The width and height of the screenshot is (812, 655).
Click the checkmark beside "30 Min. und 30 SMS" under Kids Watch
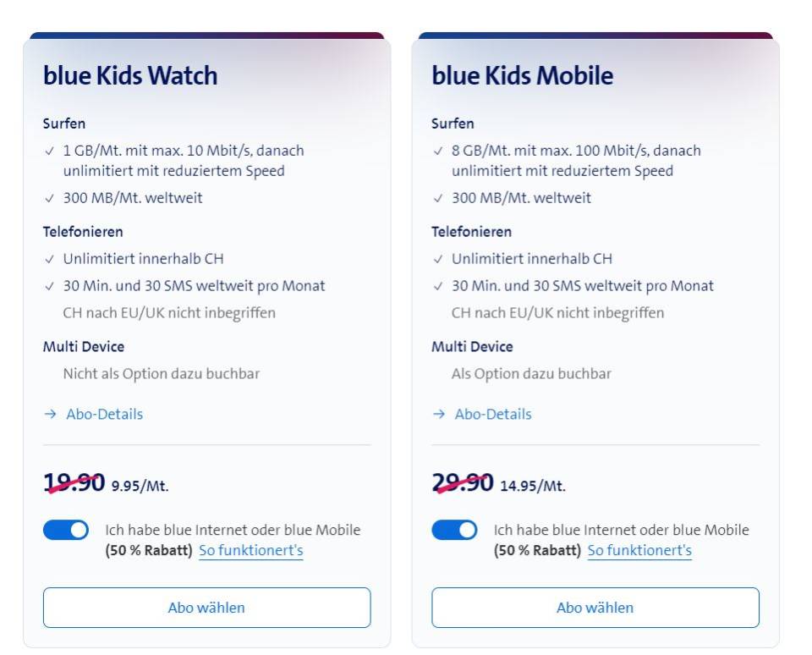click(x=48, y=286)
